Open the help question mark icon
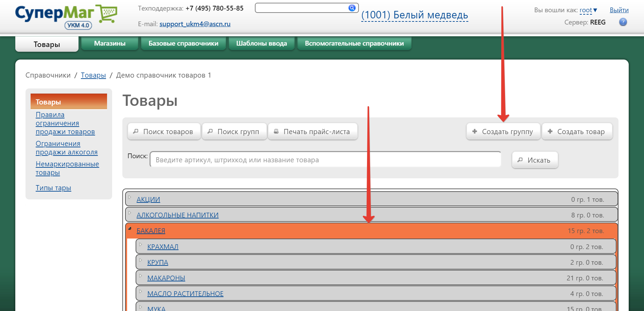This screenshot has height=311, width=644. 623,22
